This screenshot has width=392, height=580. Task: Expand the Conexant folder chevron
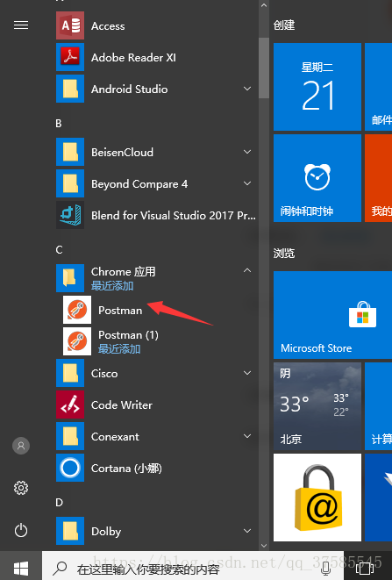click(247, 436)
